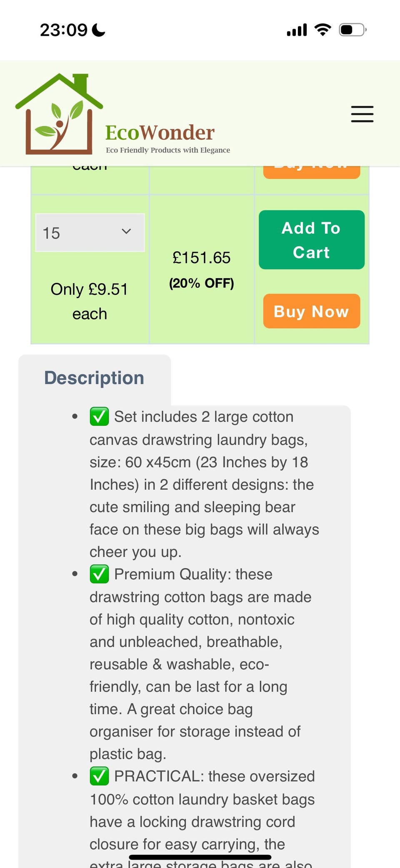Tap the "(20% OFF)" discount label
Screen dimensions: 400x868
click(x=201, y=283)
